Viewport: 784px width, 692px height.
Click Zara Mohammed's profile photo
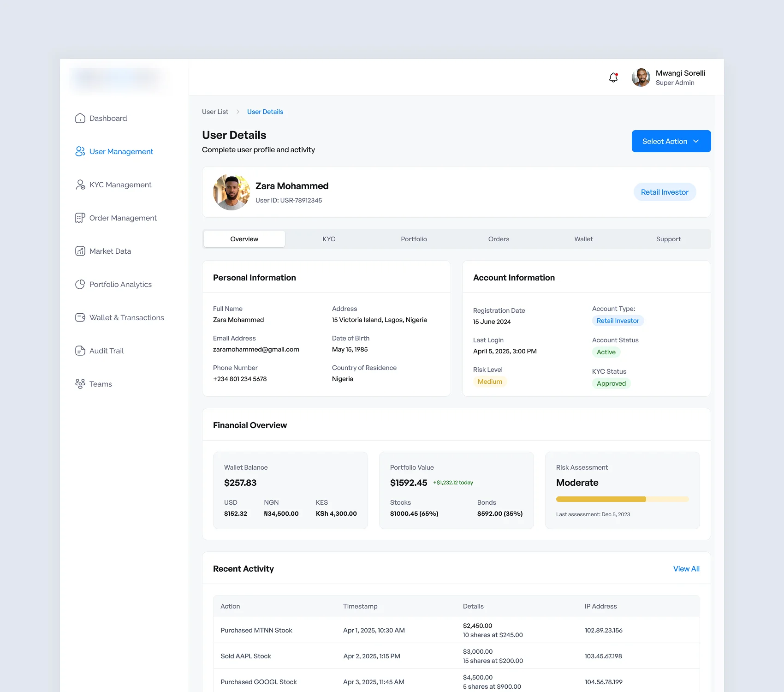tap(232, 192)
